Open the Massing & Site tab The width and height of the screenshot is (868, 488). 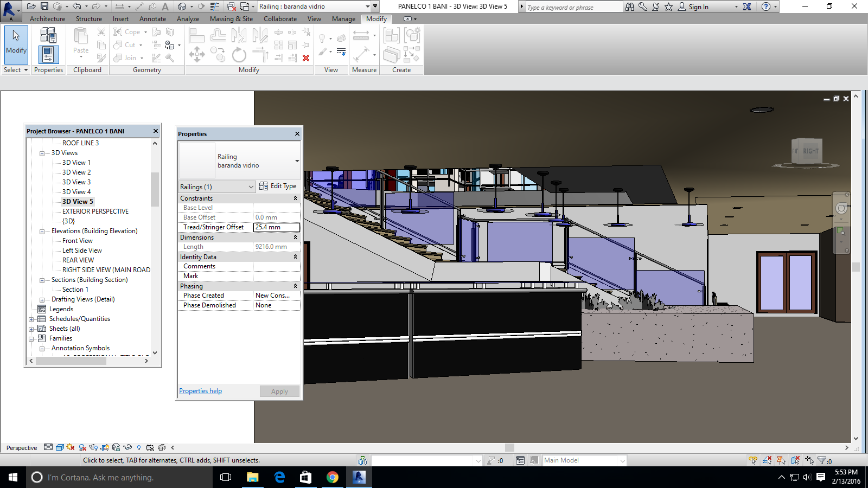pyautogui.click(x=231, y=19)
